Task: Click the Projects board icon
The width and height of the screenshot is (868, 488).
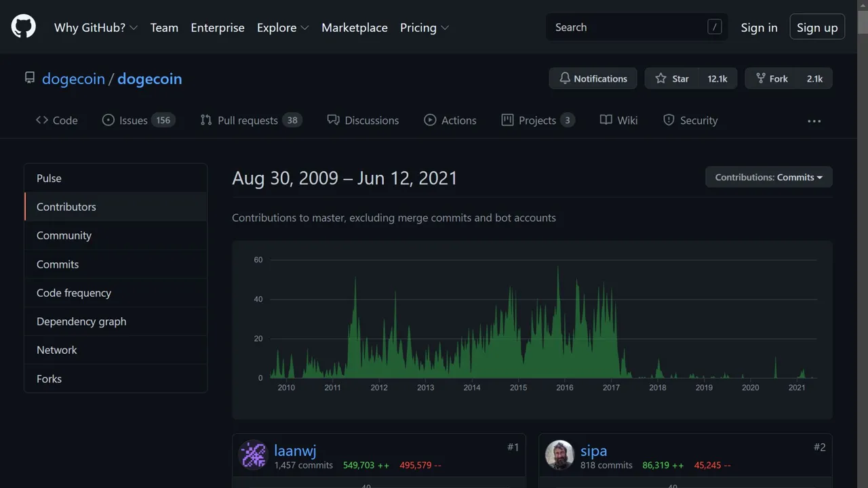Action: pos(507,120)
